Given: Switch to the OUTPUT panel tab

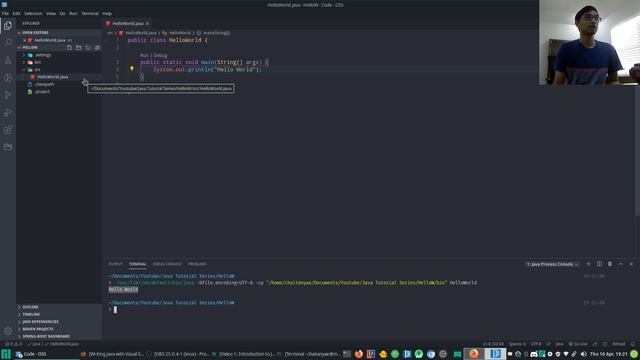Looking at the screenshot, I should pyautogui.click(x=116, y=264).
